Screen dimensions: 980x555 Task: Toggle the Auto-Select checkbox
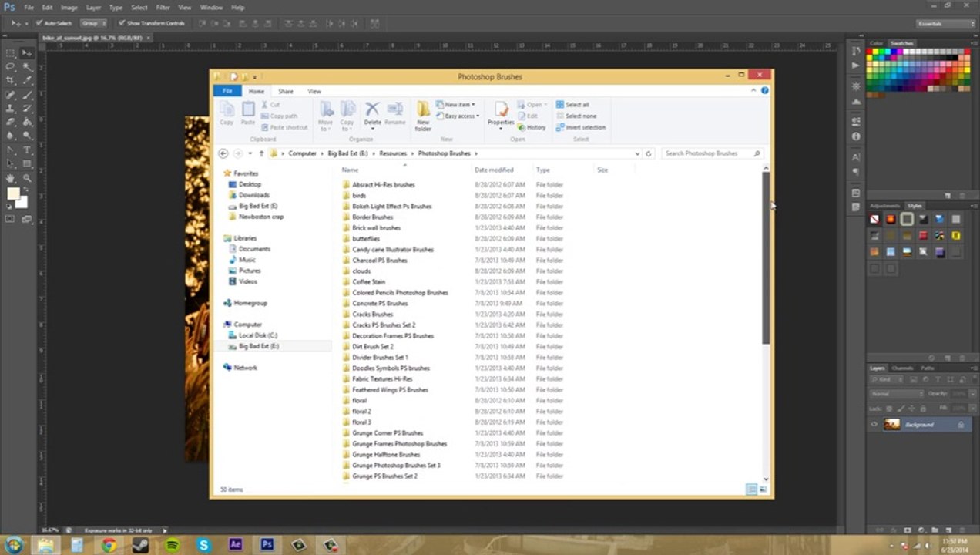(x=38, y=23)
